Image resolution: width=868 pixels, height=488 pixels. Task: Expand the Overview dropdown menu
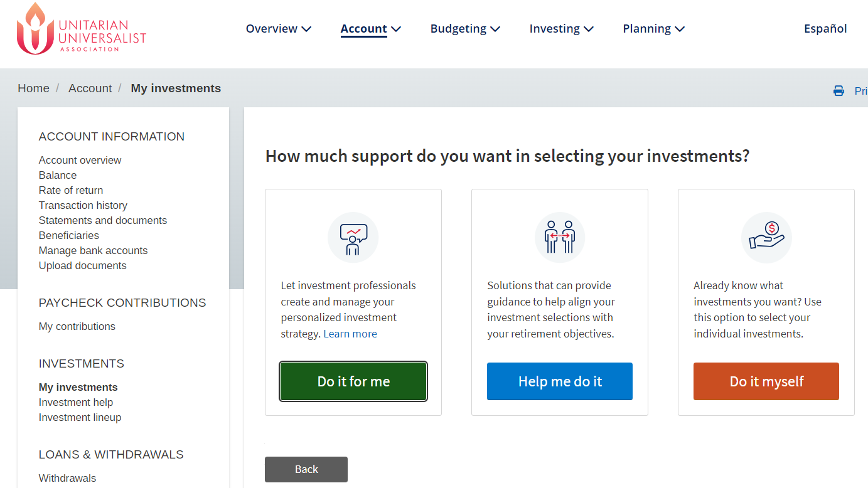(278, 29)
